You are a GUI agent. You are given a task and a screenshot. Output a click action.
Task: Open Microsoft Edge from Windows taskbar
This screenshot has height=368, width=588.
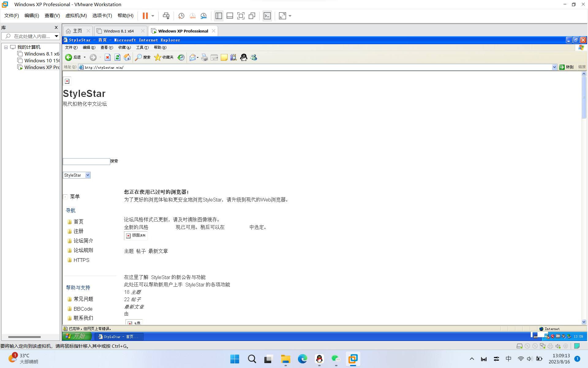[x=302, y=359]
